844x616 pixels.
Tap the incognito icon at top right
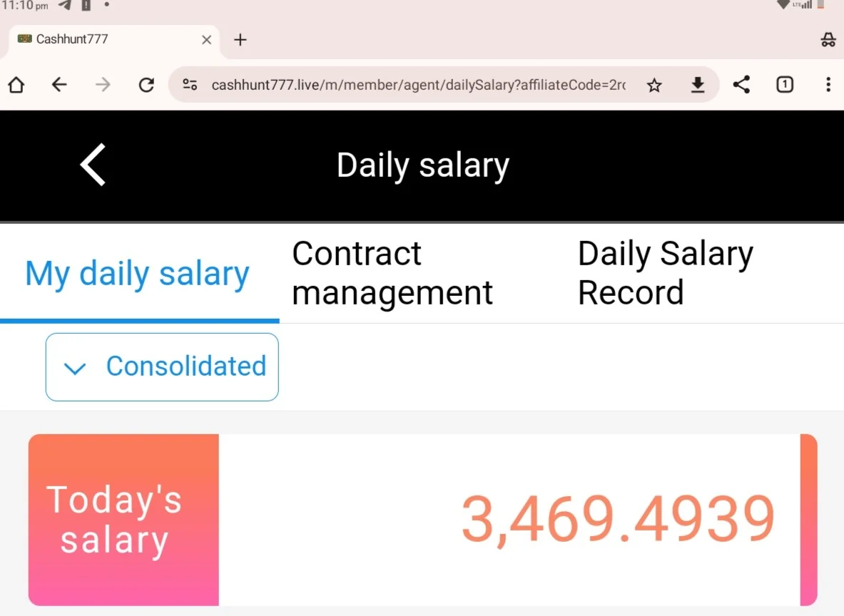coord(828,39)
